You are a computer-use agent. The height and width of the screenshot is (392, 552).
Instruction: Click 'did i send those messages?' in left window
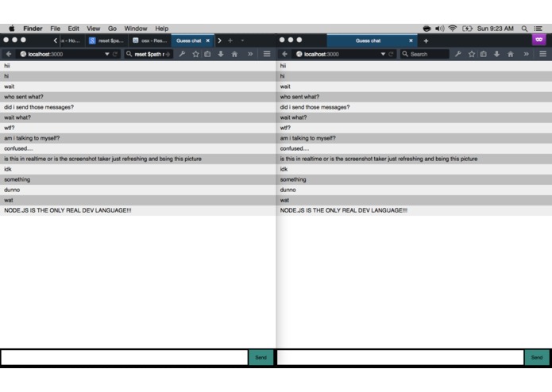click(x=138, y=107)
